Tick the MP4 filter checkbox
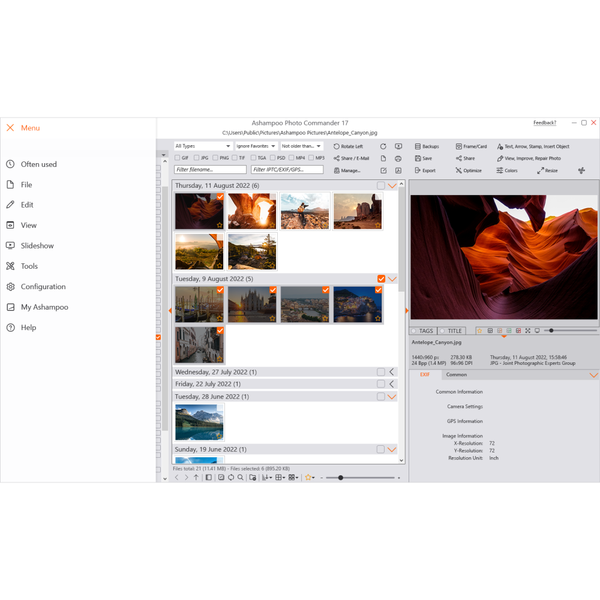Image resolution: width=600 pixels, height=600 pixels. click(292, 158)
